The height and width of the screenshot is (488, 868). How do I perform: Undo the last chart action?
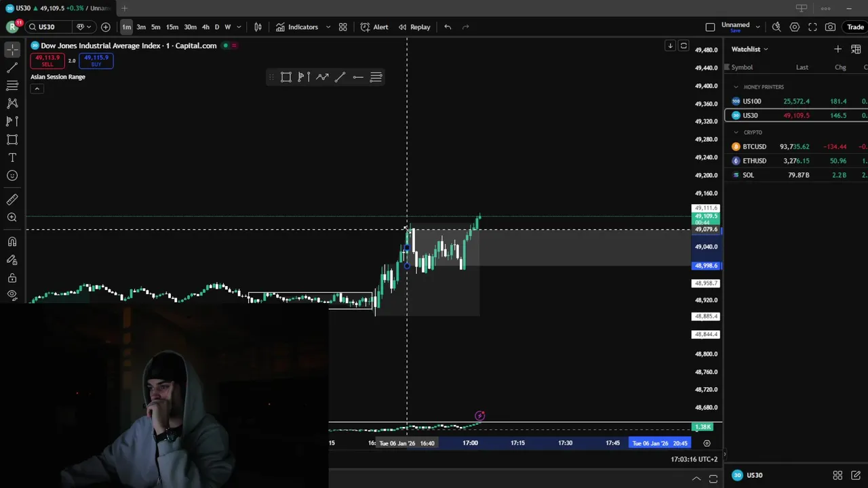(x=448, y=27)
